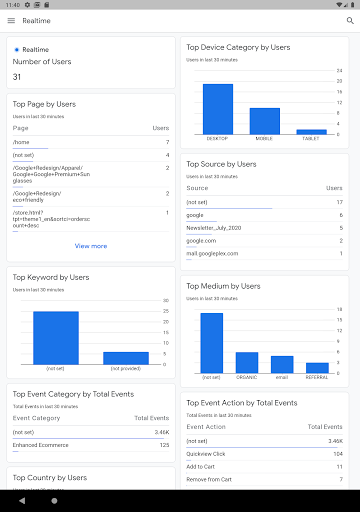Screen dimensions: 360x512
Task: Open the Newsletter_July_2020 source row
Action: tap(265, 228)
